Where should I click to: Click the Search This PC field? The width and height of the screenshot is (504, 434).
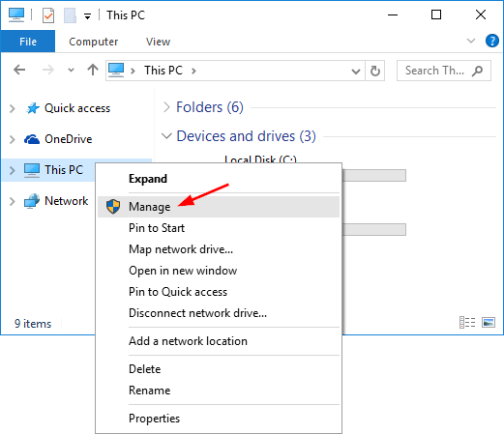(444, 71)
